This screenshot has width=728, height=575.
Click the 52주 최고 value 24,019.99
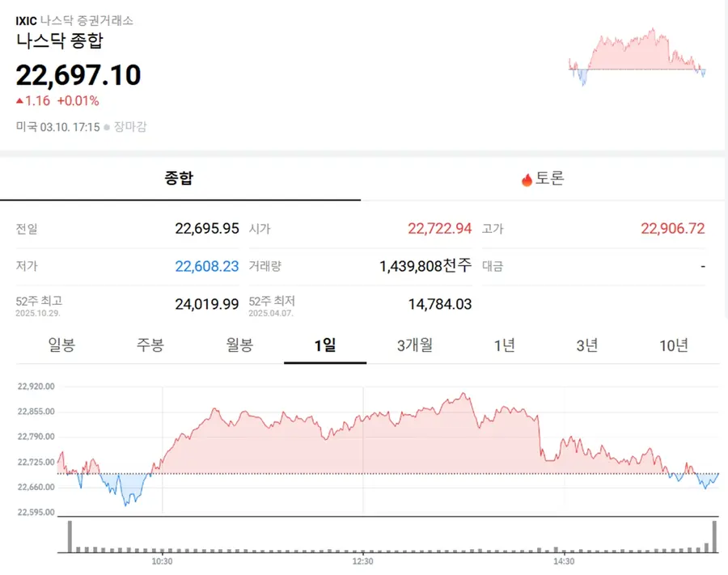point(207,304)
